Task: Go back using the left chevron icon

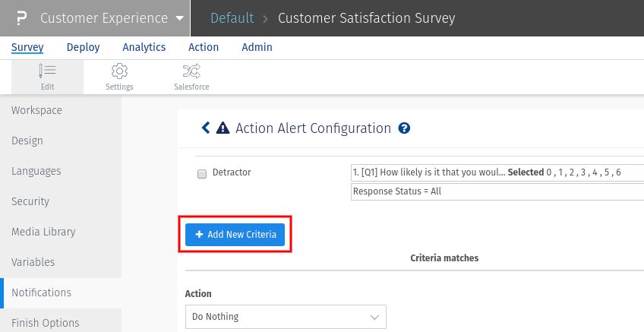Action: coord(206,128)
